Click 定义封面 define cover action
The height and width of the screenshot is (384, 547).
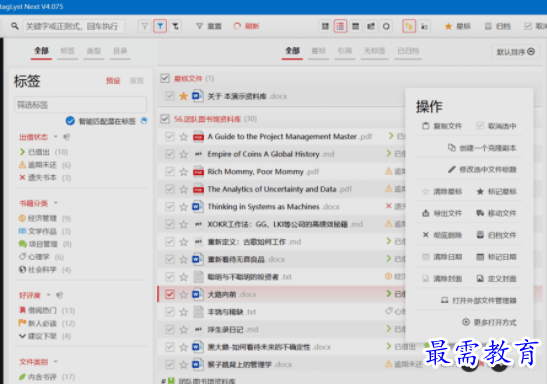496,279
